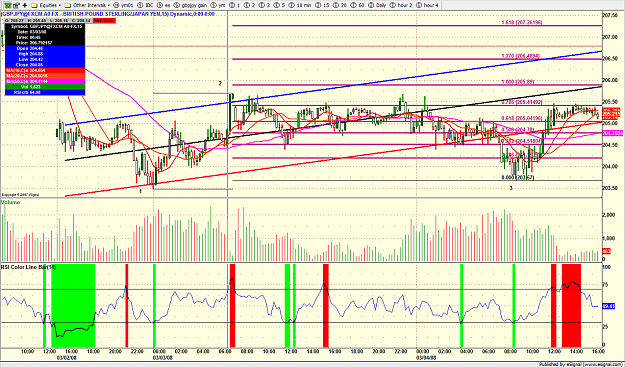Click the magenta MA(50,C) row
Image resolution: width=625 pixels, height=368 pixels.
click(x=45, y=81)
